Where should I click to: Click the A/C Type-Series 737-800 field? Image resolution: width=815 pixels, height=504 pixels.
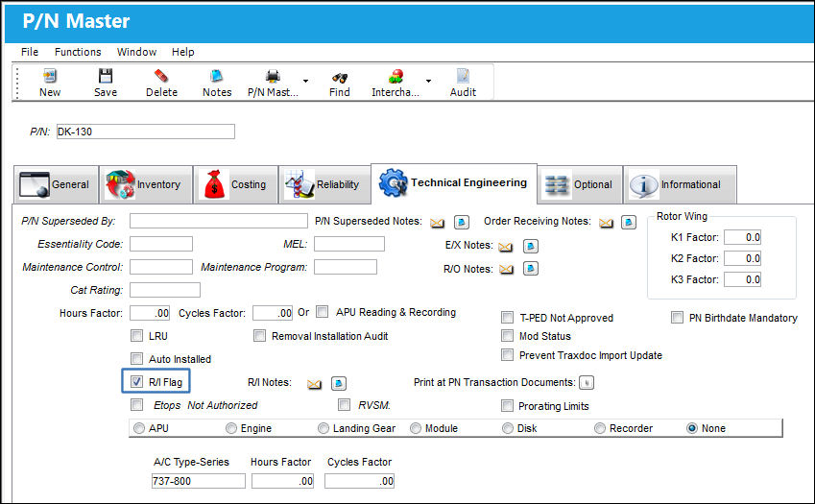pos(198,481)
